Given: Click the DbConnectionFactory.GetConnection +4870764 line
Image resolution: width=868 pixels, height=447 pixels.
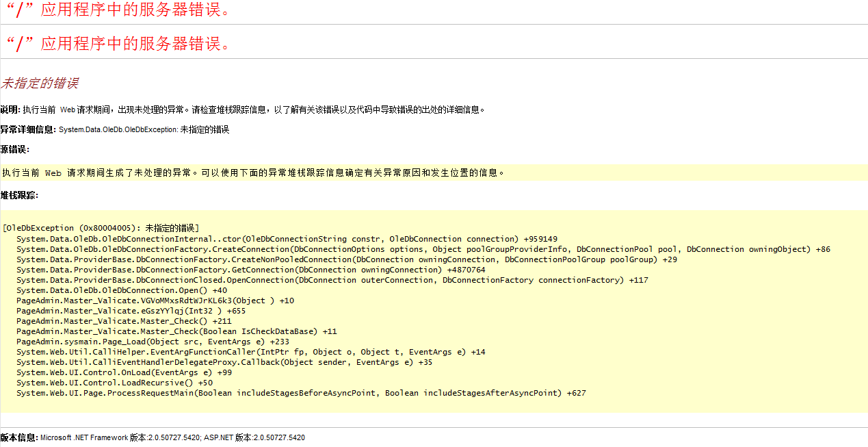Looking at the screenshot, I should [x=250, y=270].
